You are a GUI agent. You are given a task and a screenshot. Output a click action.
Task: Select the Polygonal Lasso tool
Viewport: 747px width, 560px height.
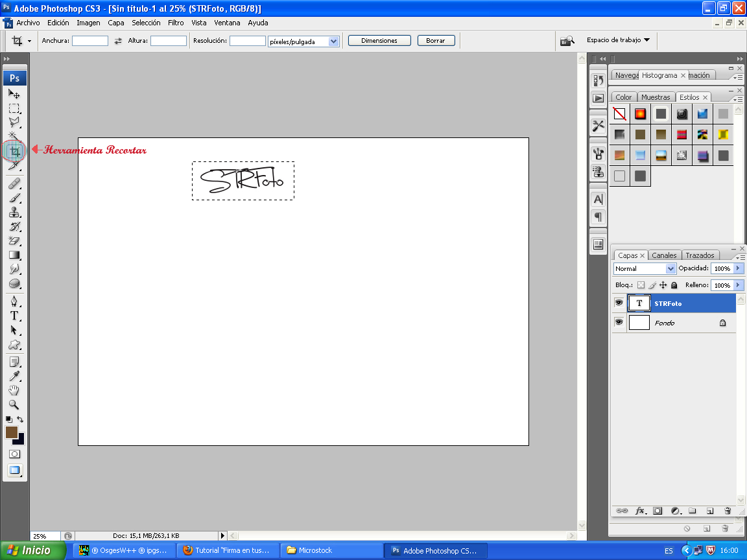14,122
